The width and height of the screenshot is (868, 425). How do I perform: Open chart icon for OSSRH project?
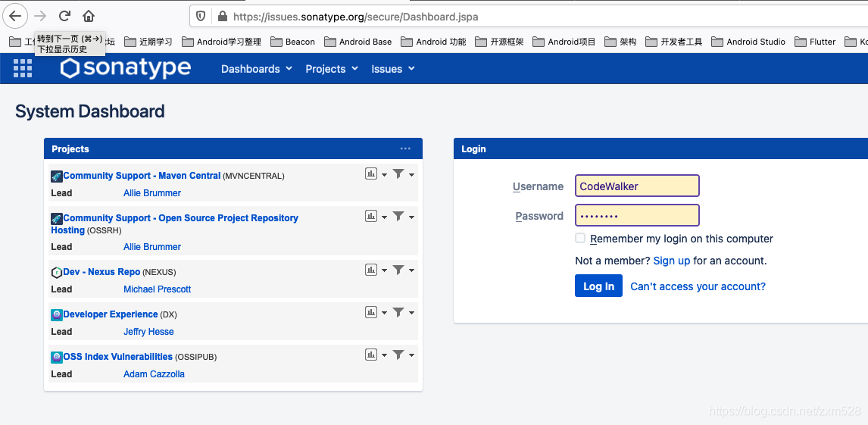(x=371, y=217)
